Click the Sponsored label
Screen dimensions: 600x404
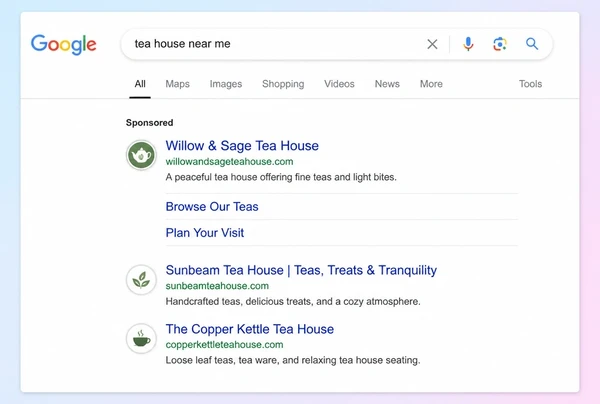150,123
